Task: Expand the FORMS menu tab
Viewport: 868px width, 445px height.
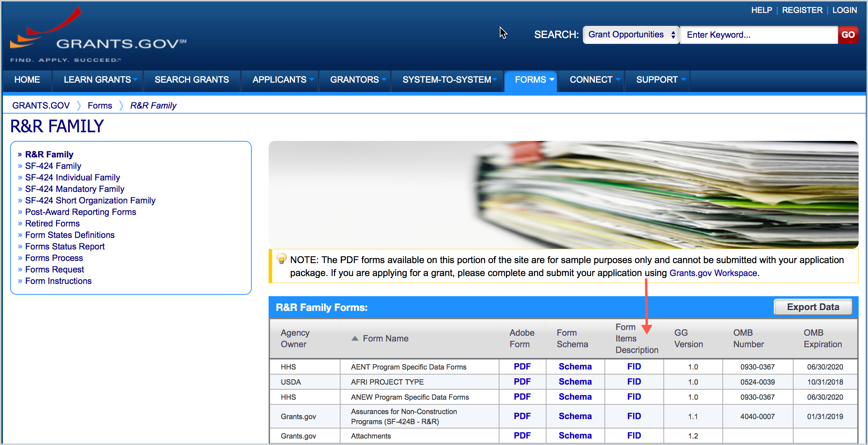Action: tap(531, 79)
